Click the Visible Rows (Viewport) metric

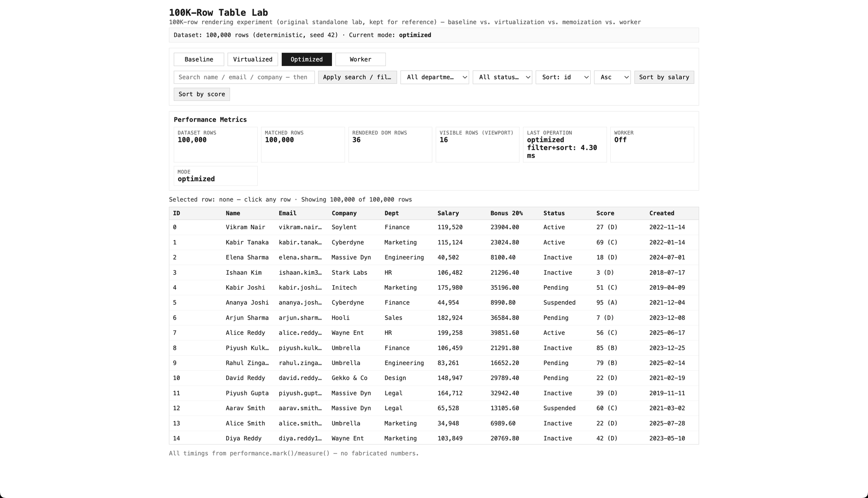click(477, 145)
